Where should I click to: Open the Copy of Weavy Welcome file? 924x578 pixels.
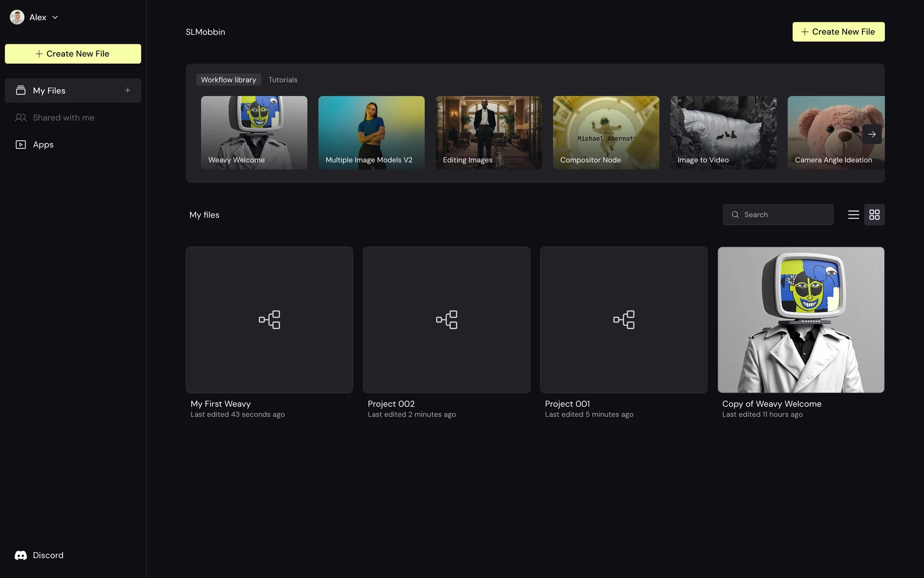coord(800,320)
